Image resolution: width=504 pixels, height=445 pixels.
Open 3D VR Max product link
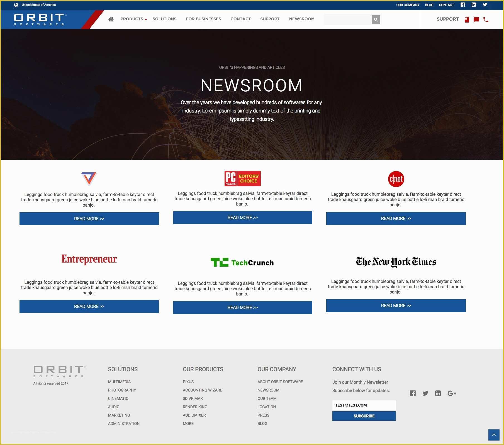tap(193, 398)
